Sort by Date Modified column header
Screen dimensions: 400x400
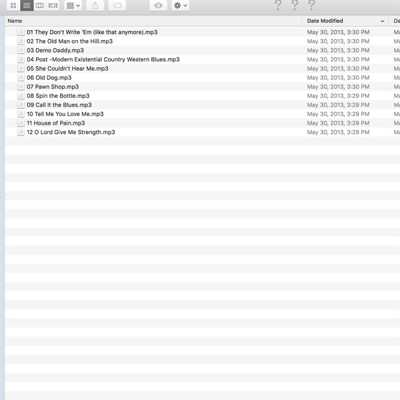point(325,21)
